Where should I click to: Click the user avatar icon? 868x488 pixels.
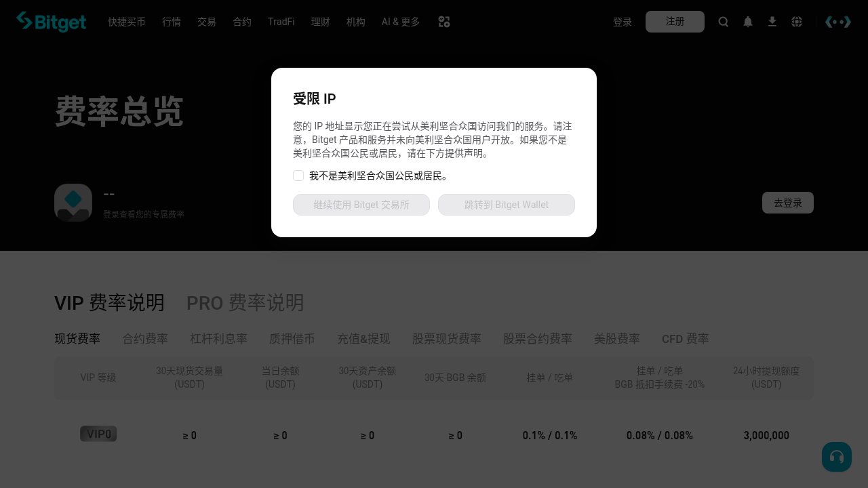click(73, 203)
